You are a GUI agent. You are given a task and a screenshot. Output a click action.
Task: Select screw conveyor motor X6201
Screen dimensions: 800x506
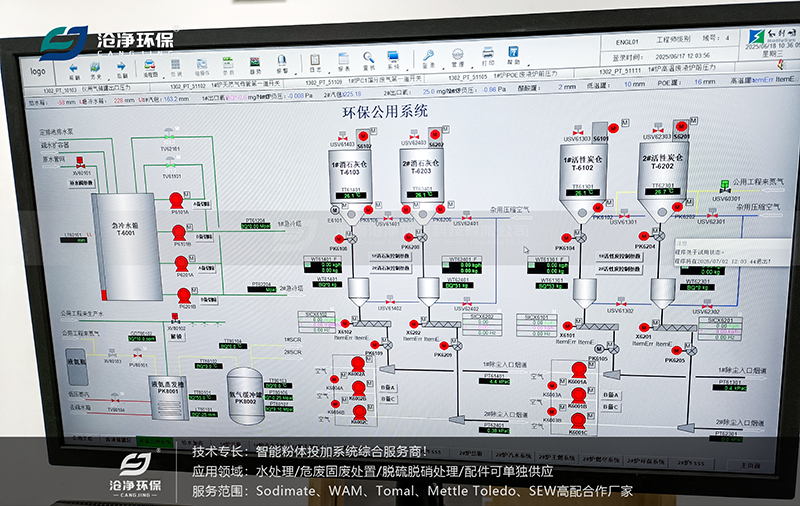644,327
